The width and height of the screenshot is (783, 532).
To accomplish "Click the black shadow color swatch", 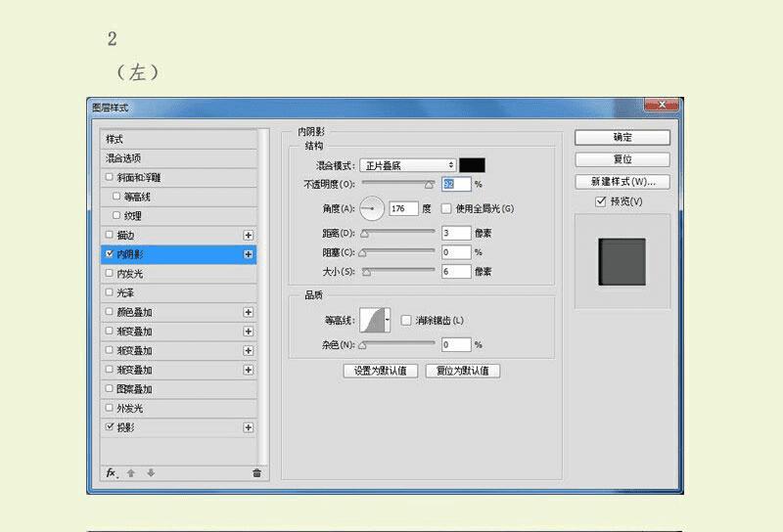I will click(x=472, y=165).
